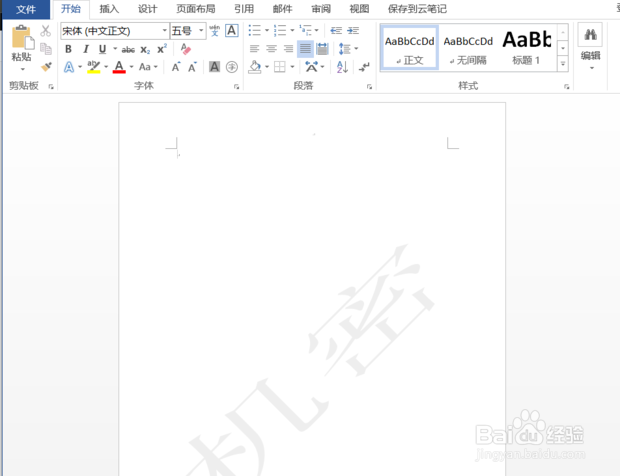Click the Borders icon
This screenshot has width=620, height=476.
(280, 67)
